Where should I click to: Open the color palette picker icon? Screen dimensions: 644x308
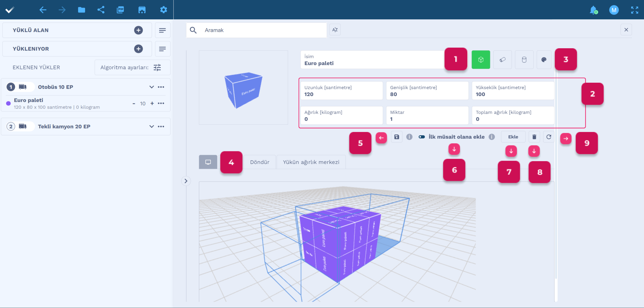click(x=544, y=60)
